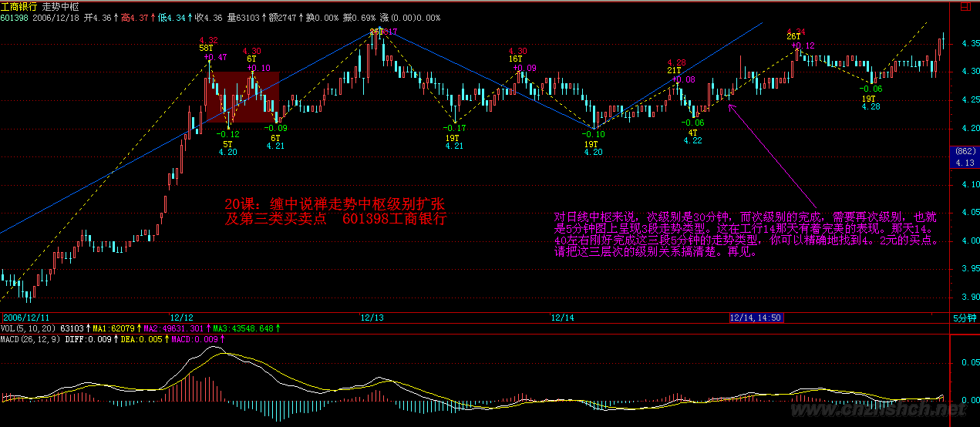Click the 4.20 price label on the right axis
This screenshot has width=980, height=427.
click(969, 129)
